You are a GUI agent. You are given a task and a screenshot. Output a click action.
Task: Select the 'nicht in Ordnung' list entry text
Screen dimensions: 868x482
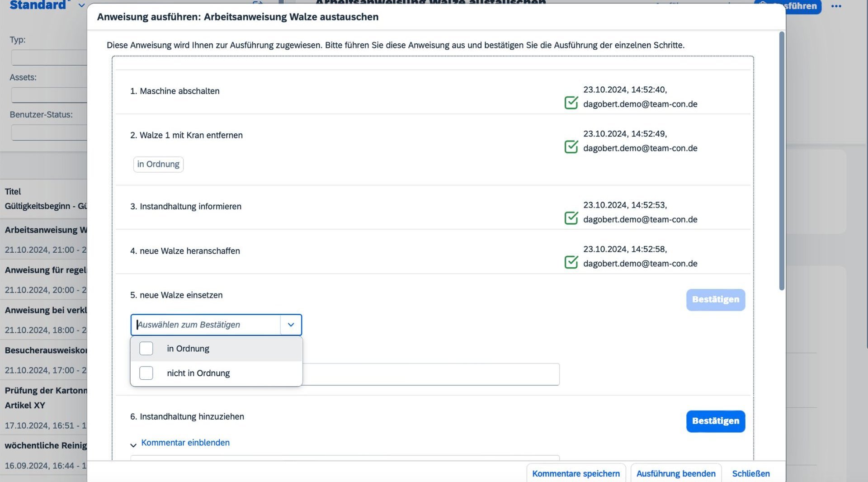(x=198, y=373)
